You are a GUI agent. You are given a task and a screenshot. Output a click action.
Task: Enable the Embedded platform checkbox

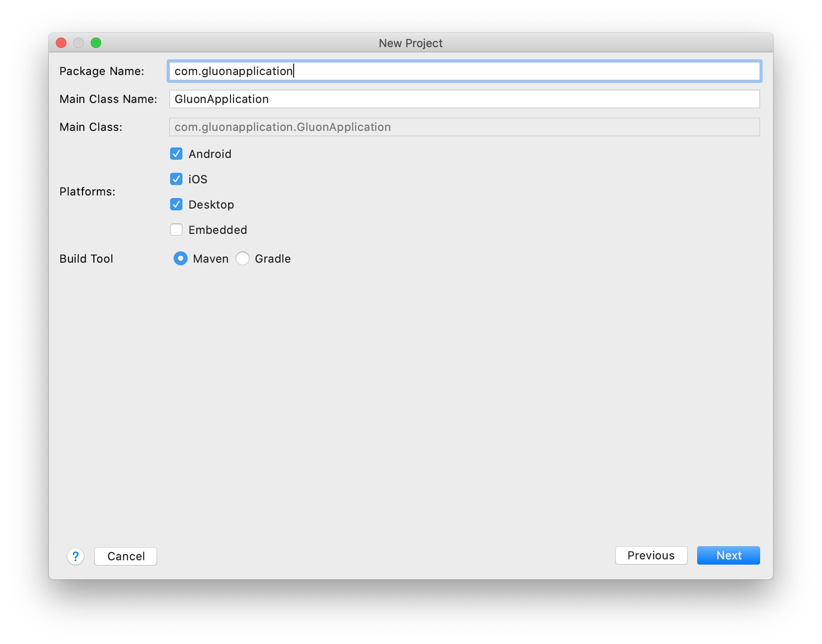click(x=176, y=230)
